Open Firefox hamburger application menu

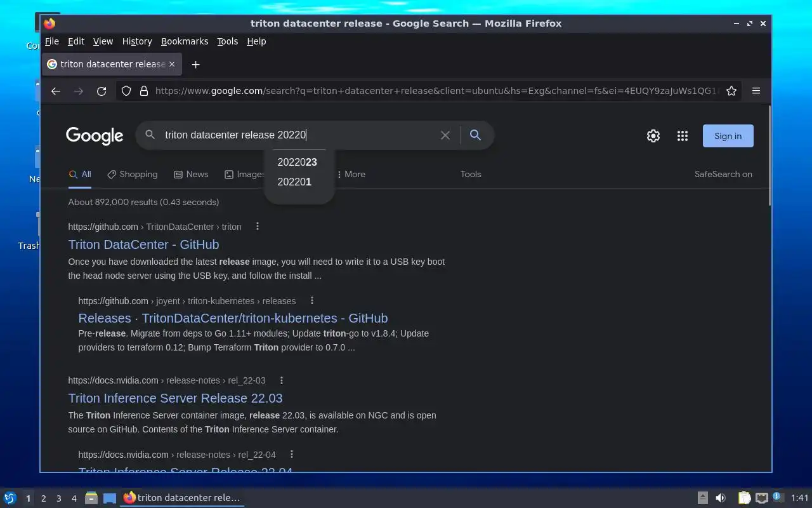click(x=756, y=91)
